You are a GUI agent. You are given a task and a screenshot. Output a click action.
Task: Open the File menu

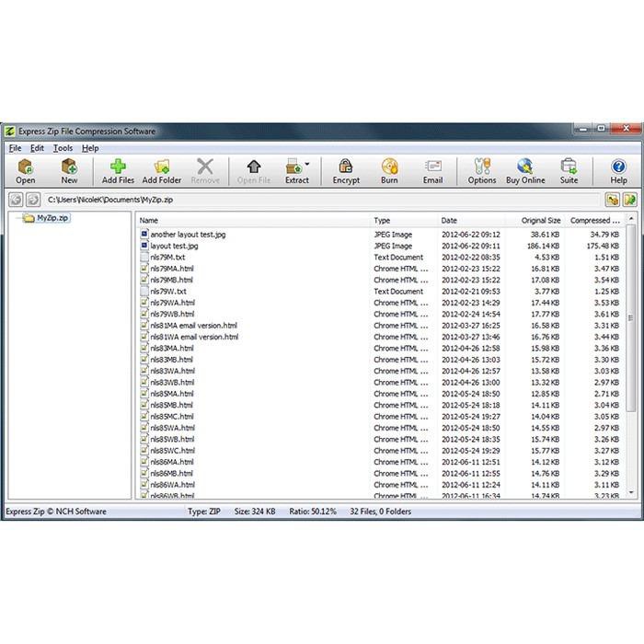tap(15, 148)
